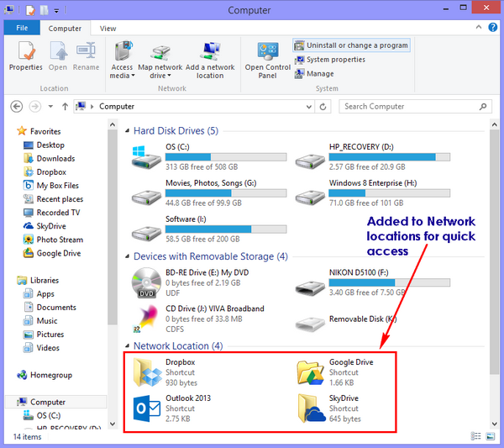Open Downloads in Favorites
Viewport: 504px width, 448px height.
pyautogui.click(x=50, y=159)
